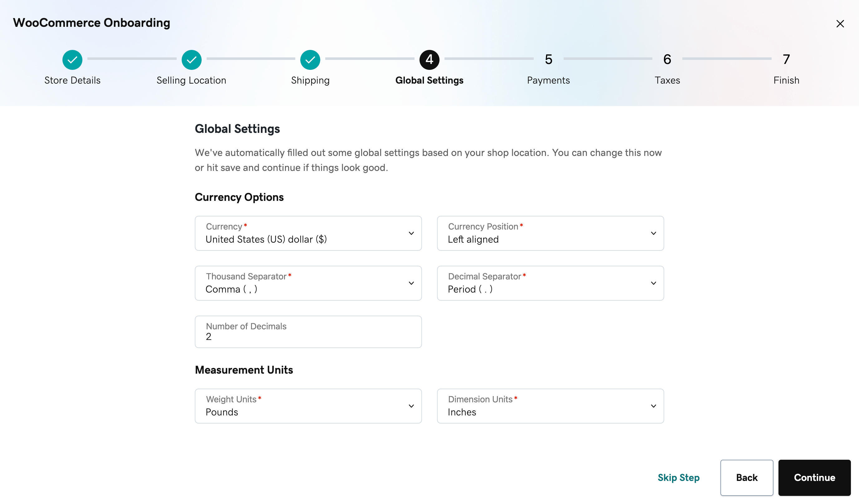Click the Back button
The height and width of the screenshot is (504, 859).
pos(747,477)
